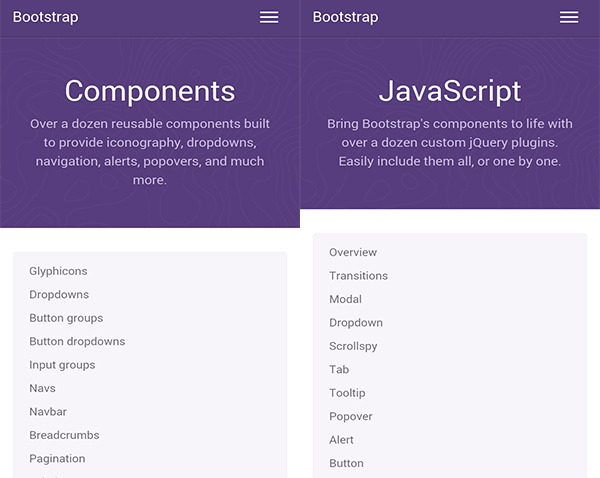Open hamburger menu on JavaScript page
The image size is (600, 478).
[569, 17]
